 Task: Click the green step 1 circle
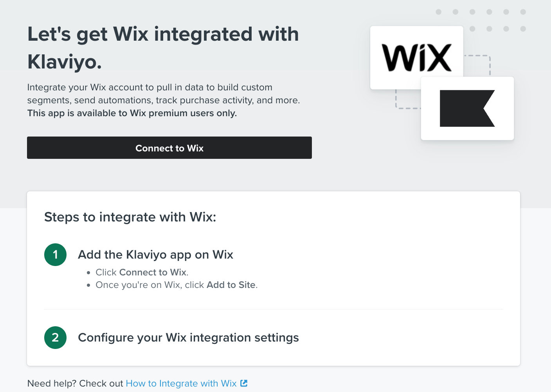coord(55,255)
